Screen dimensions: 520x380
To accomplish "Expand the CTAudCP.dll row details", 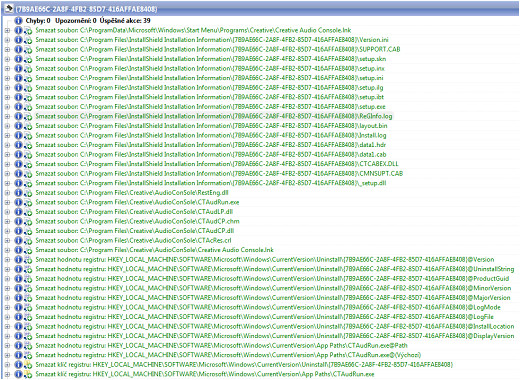I will point(7,231).
